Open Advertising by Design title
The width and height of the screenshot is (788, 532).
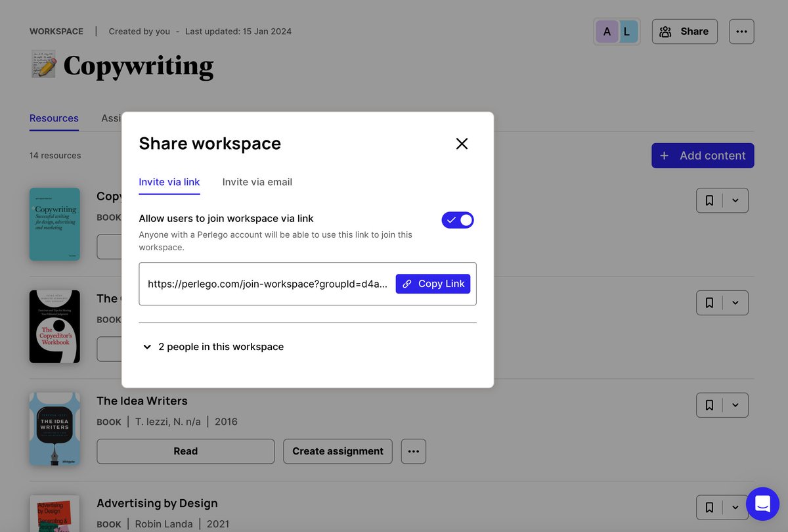point(157,503)
